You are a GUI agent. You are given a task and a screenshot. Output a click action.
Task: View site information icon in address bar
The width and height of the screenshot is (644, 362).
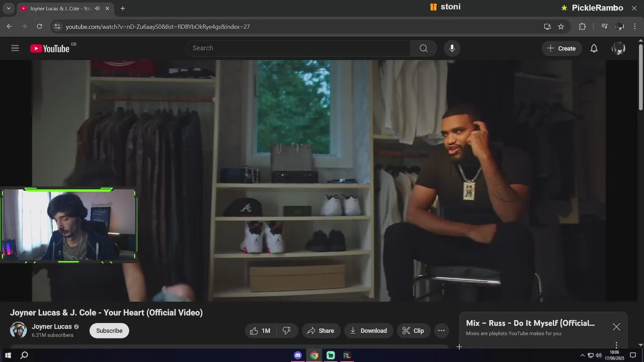[x=57, y=27]
